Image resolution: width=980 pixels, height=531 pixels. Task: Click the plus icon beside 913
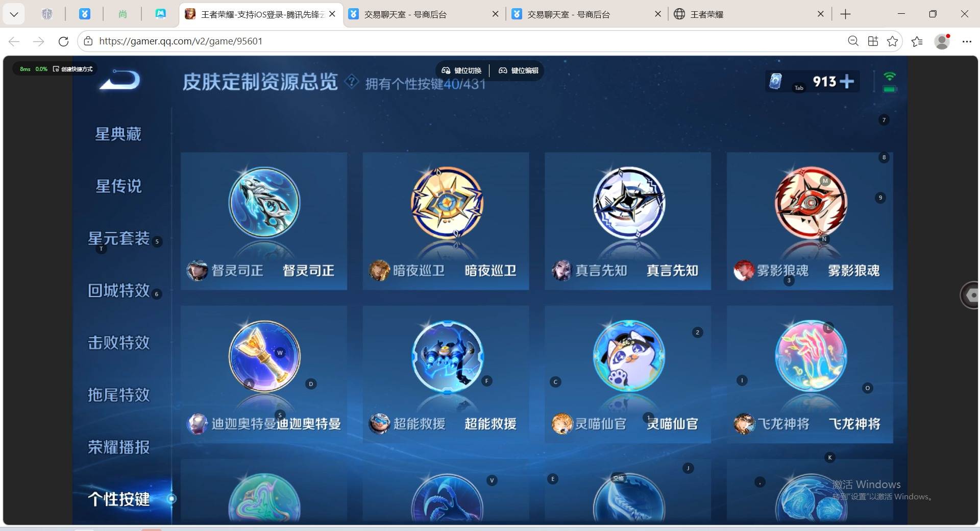847,81
